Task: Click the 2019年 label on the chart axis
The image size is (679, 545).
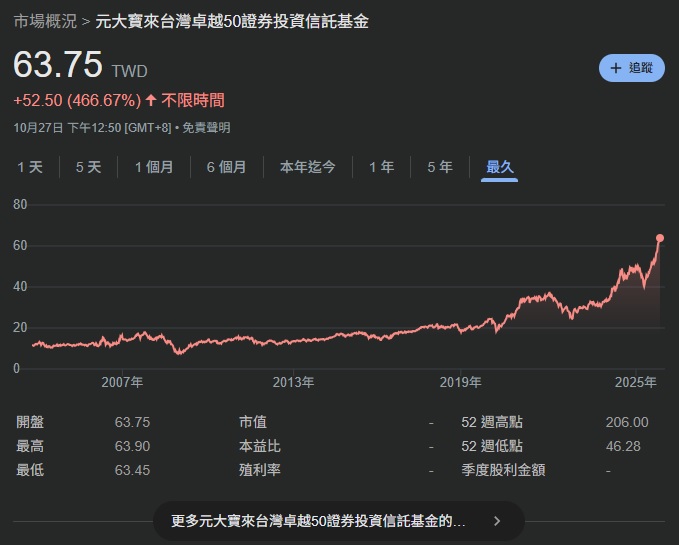Action: click(461, 382)
